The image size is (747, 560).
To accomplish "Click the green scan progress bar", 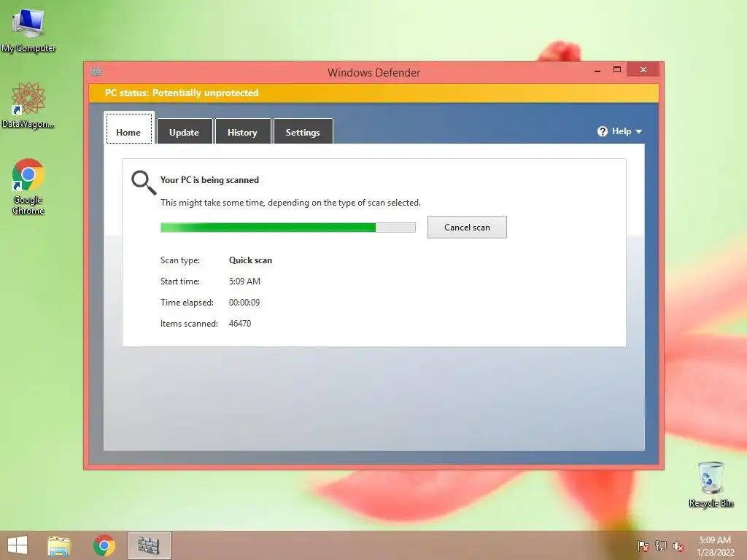I will [x=287, y=227].
